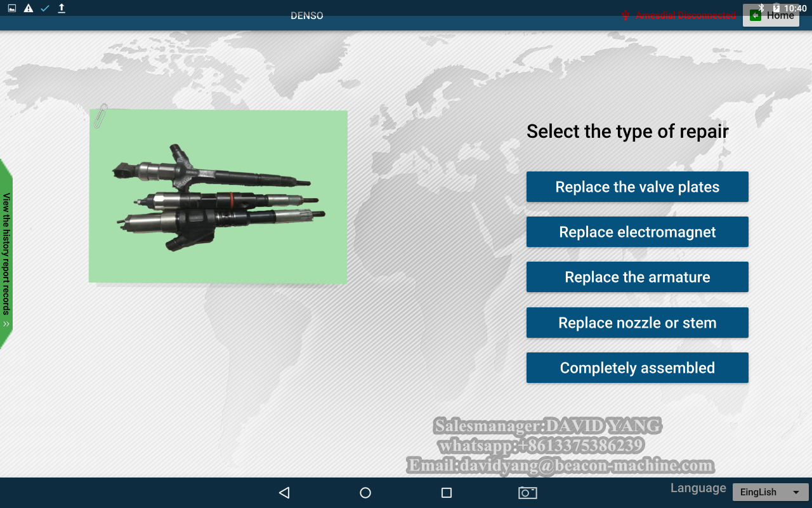
Task: Select Replace the valve plates
Action: [x=637, y=187]
